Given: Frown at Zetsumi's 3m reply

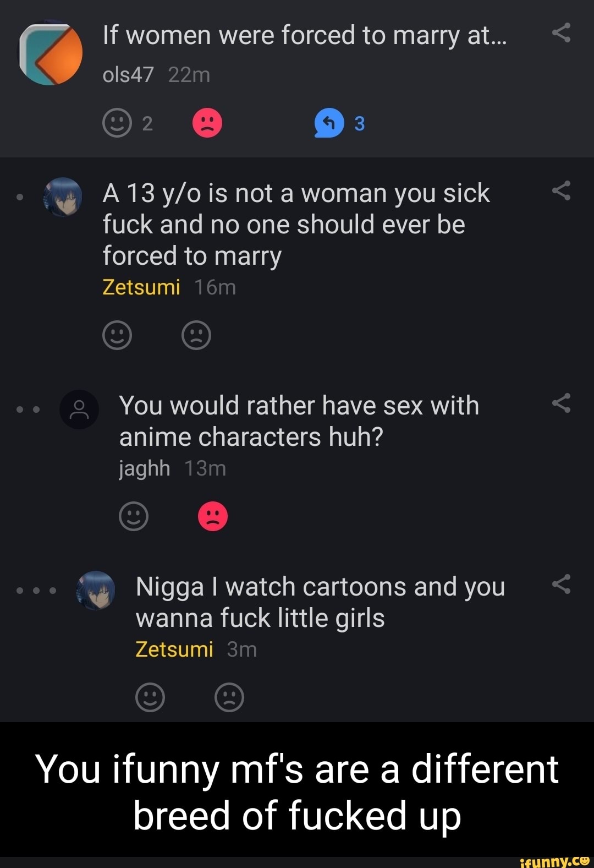Looking at the screenshot, I should pos(229,697).
